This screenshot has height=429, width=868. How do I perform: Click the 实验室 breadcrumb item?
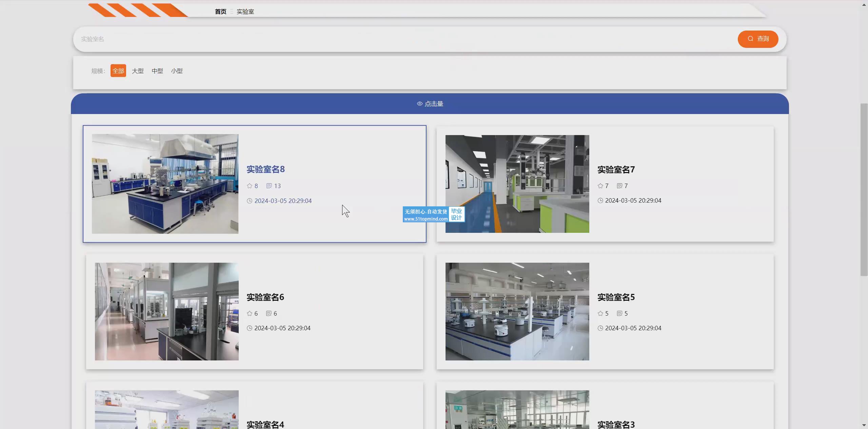click(245, 12)
